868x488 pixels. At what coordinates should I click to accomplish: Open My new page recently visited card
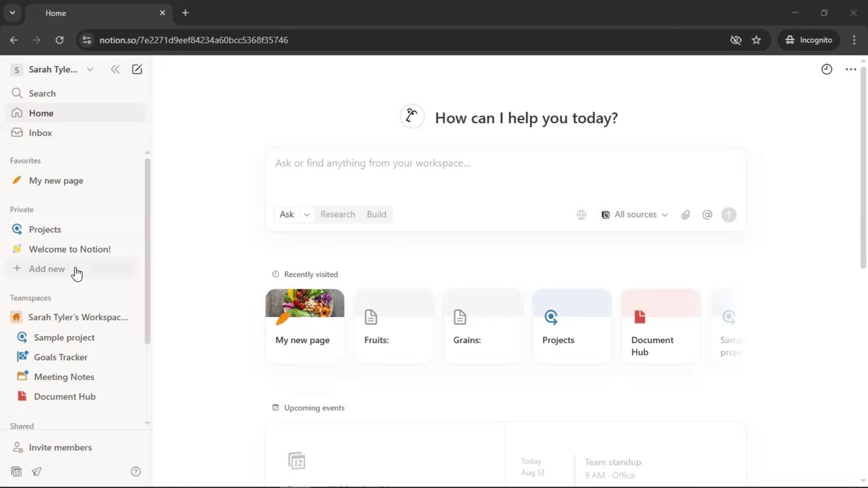pyautogui.click(x=304, y=326)
